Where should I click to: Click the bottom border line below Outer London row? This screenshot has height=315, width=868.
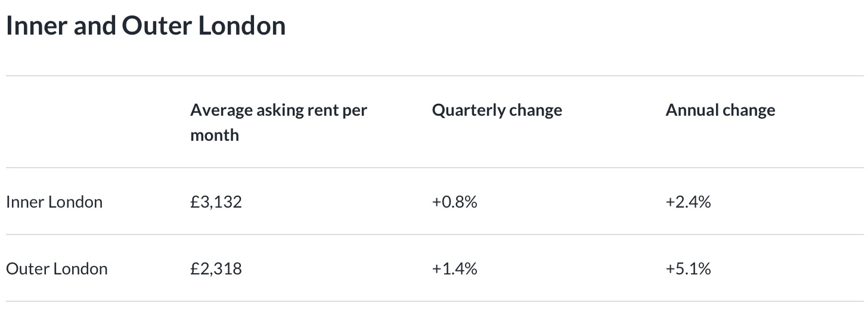point(434,301)
